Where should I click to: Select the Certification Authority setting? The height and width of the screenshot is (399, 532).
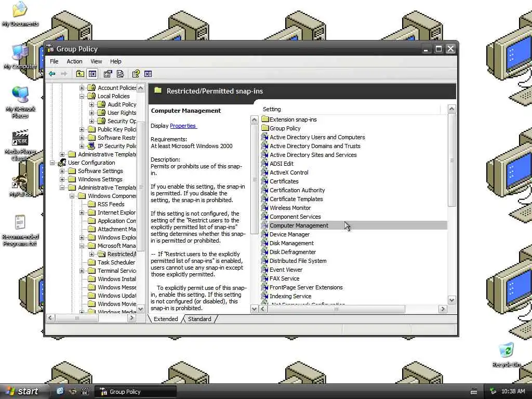coord(297,190)
